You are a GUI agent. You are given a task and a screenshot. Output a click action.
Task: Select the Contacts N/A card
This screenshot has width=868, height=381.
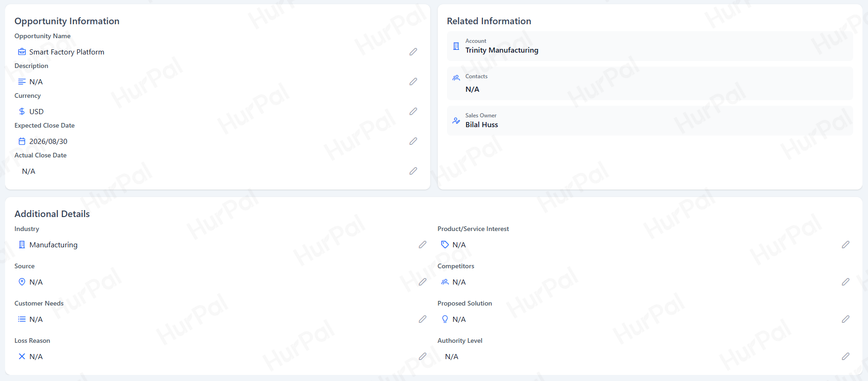point(650,83)
